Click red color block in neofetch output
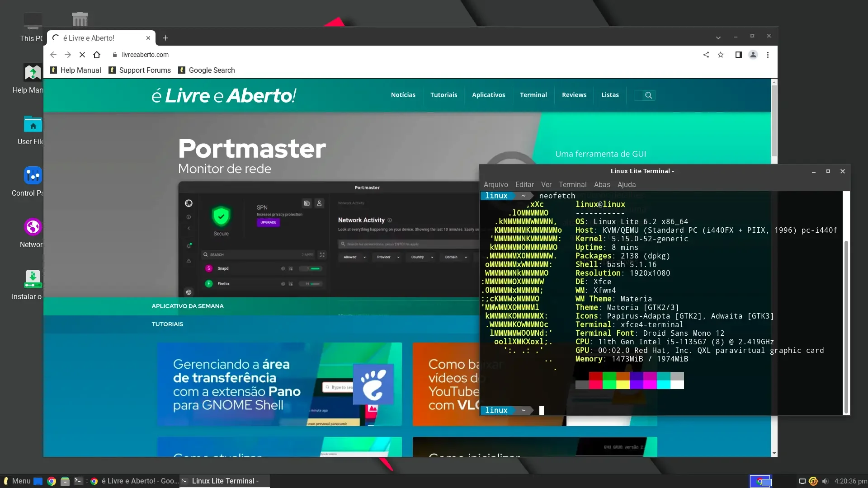868x488 pixels. [x=595, y=376]
